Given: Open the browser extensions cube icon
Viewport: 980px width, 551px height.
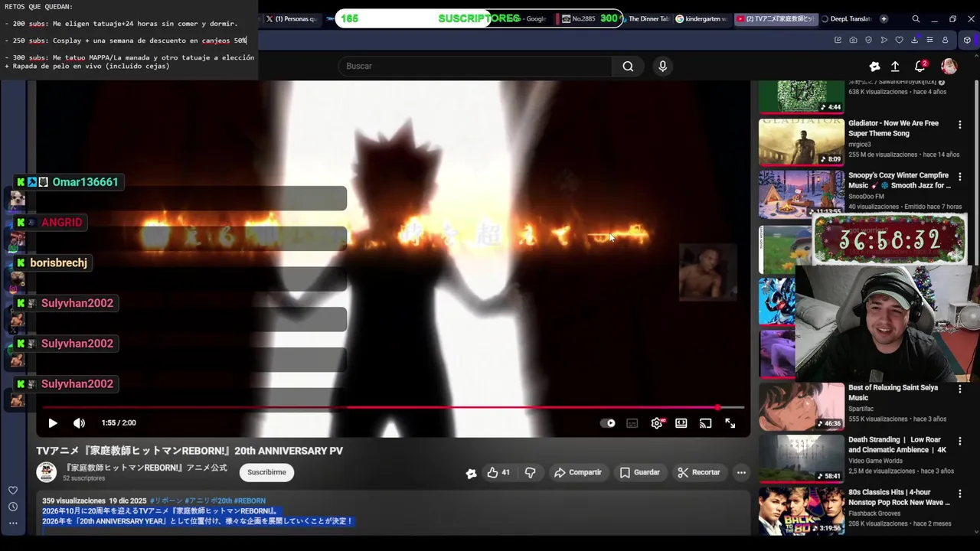Looking at the screenshot, I should (x=967, y=40).
